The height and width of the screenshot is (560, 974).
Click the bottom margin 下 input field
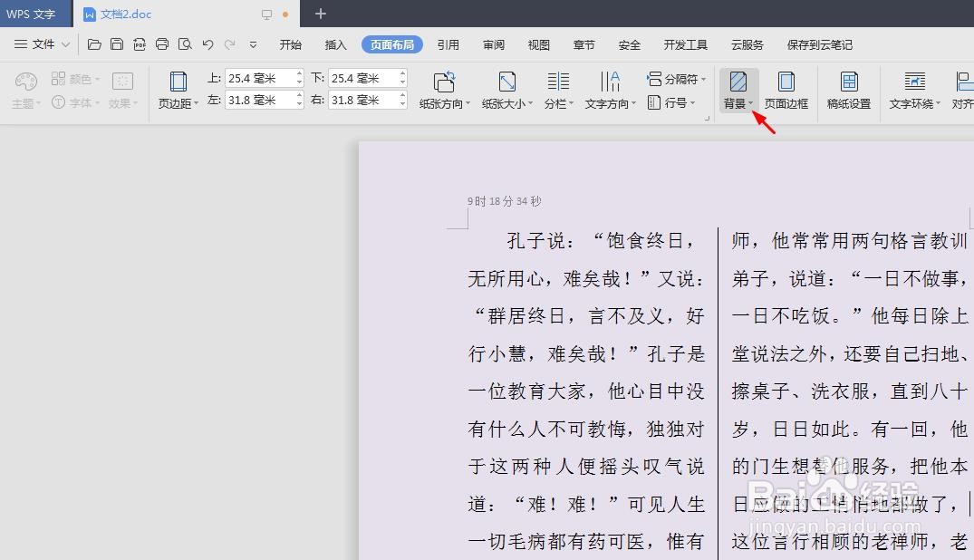tap(362, 78)
